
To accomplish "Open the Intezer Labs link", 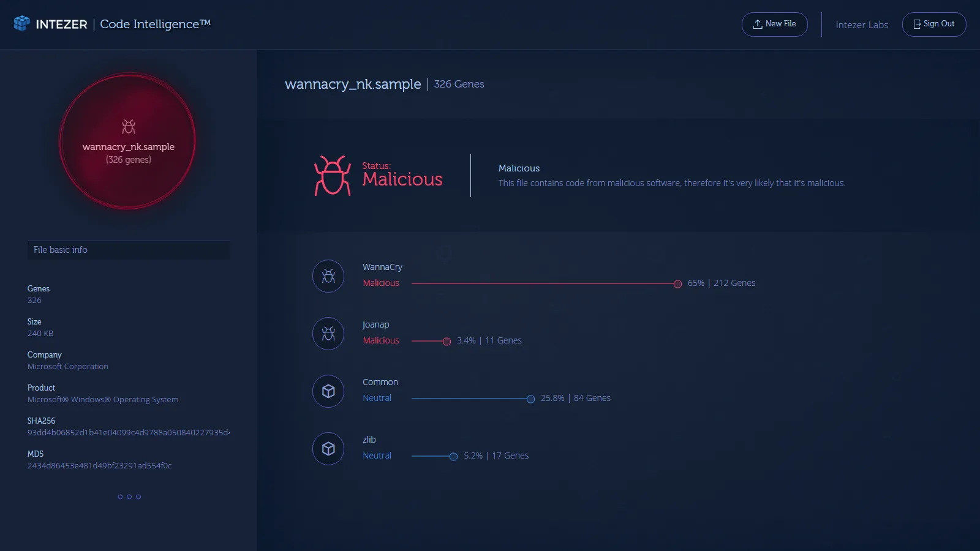I will click(x=862, y=24).
